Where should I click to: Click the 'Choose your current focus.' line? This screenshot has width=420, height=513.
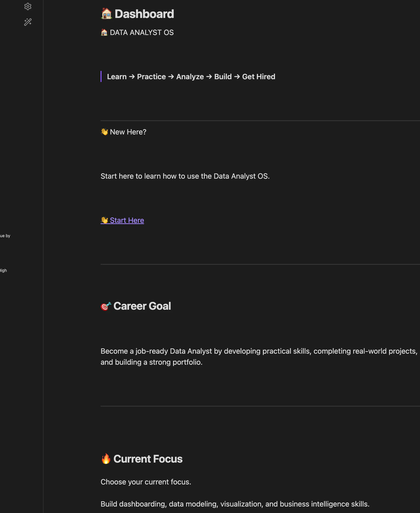146,482
